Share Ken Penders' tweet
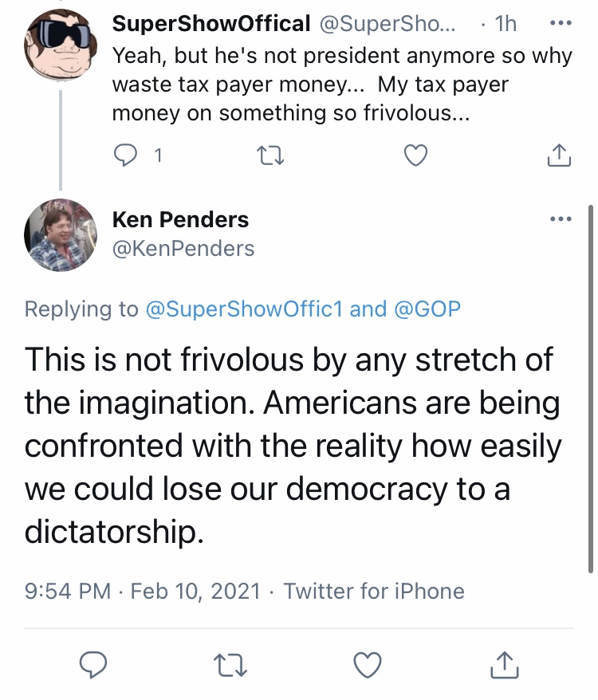The image size is (598, 700). [505, 665]
